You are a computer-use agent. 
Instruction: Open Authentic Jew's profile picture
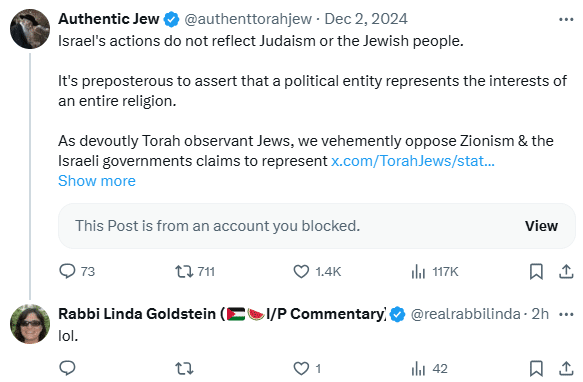pos(30,29)
